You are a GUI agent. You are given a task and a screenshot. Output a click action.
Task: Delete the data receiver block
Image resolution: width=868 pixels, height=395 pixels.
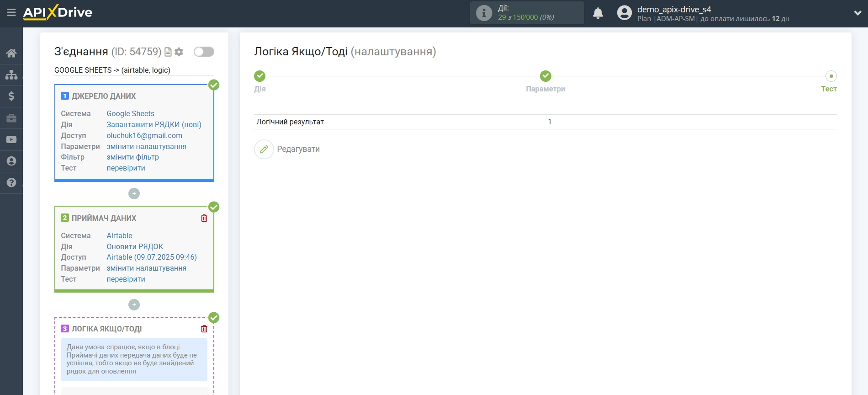(x=204, y=218)
